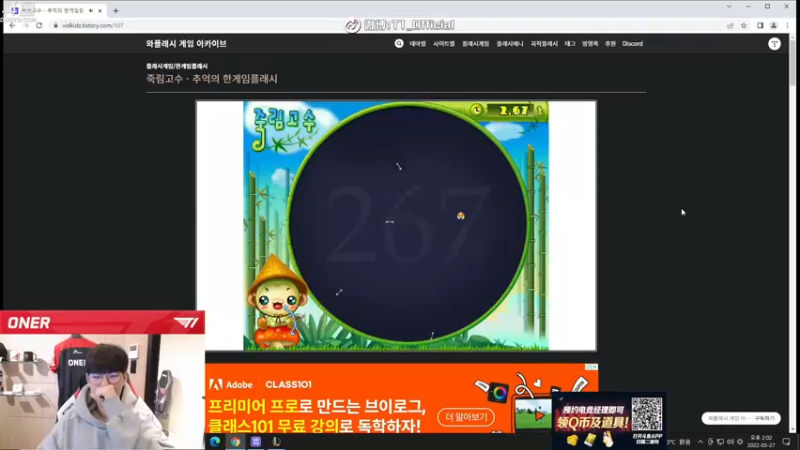Open the second navigation menu item

tap(444, 44)
